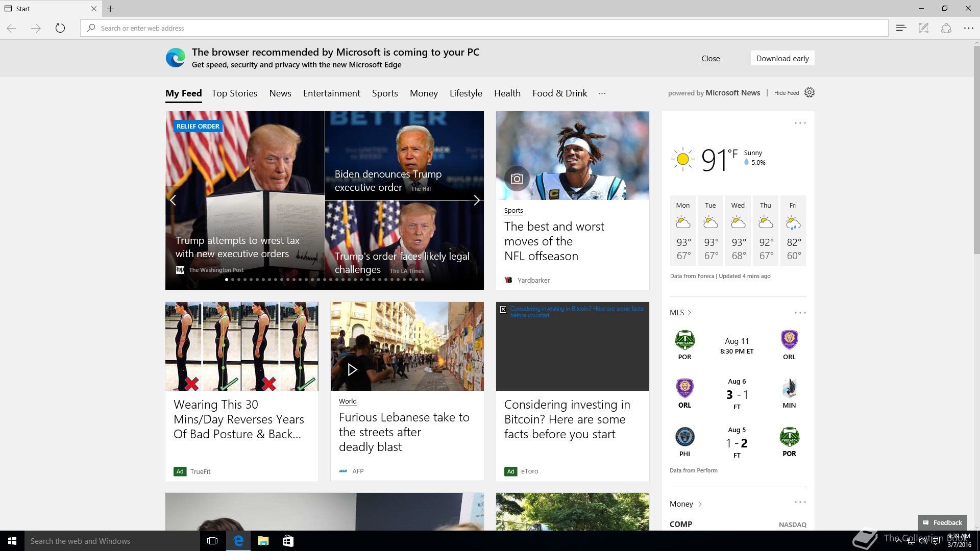Click the bad posture ad thumbnail
Image resolution: width=980 pixels, height=551 pixels.
pos(242,346)
